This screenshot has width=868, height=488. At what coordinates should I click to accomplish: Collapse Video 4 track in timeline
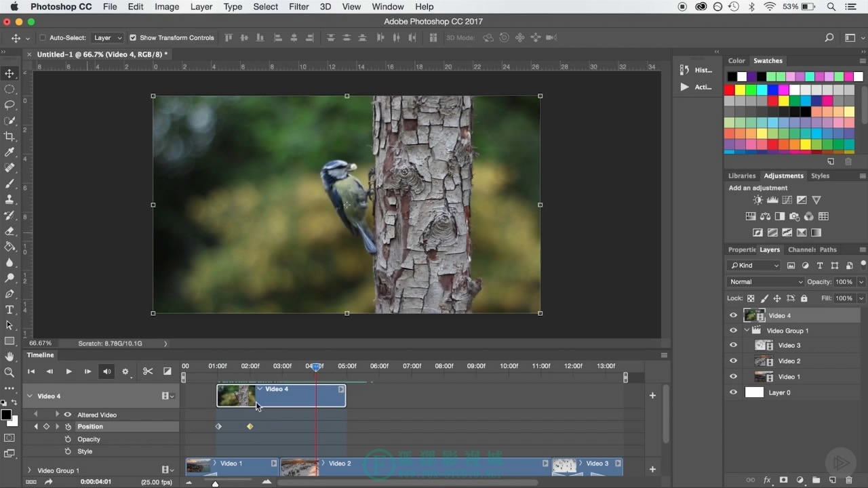[x=29, y=396]
